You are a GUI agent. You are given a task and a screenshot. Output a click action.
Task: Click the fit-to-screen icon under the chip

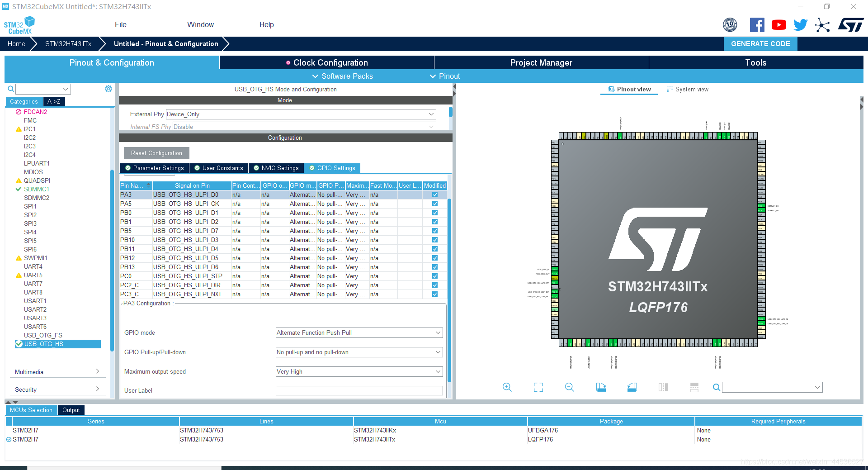pos(538,387)
